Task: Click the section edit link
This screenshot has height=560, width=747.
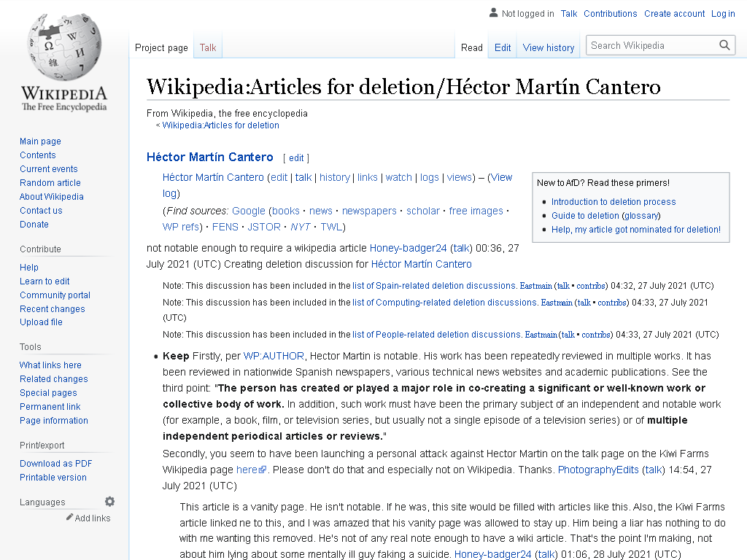Action: pyautogui.click(x=296, y=157)
